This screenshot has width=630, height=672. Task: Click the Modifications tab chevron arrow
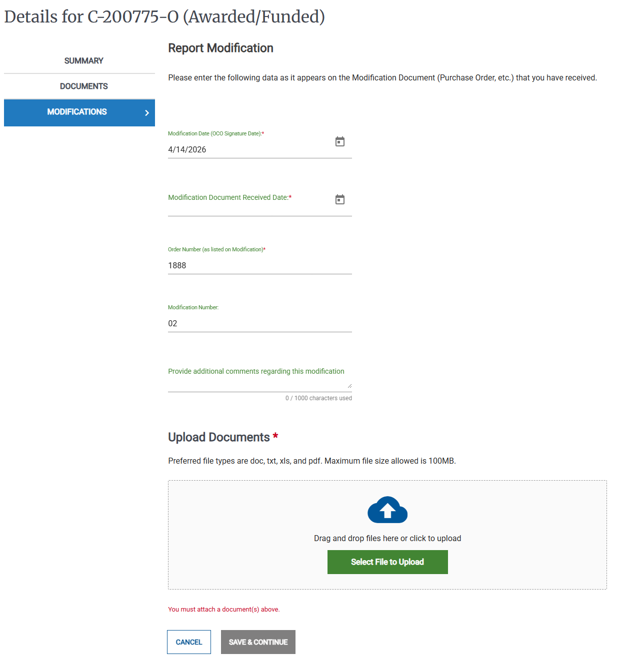pyautogui.click(x=147, y=113)
